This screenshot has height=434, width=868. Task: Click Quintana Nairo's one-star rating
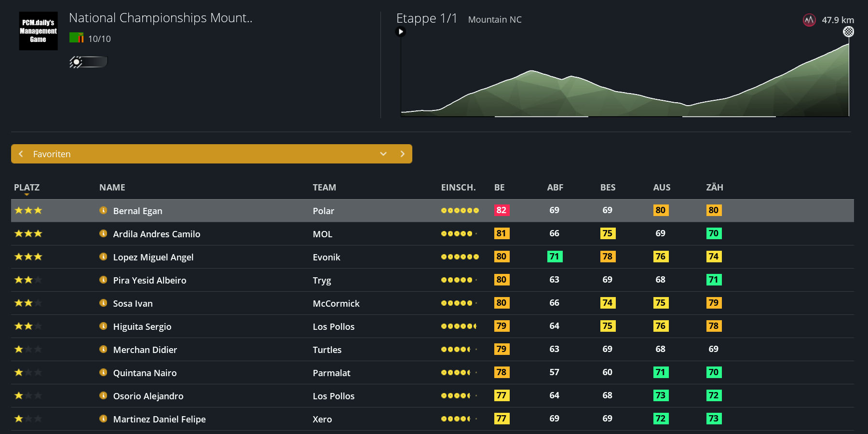[x=28, y=372]
